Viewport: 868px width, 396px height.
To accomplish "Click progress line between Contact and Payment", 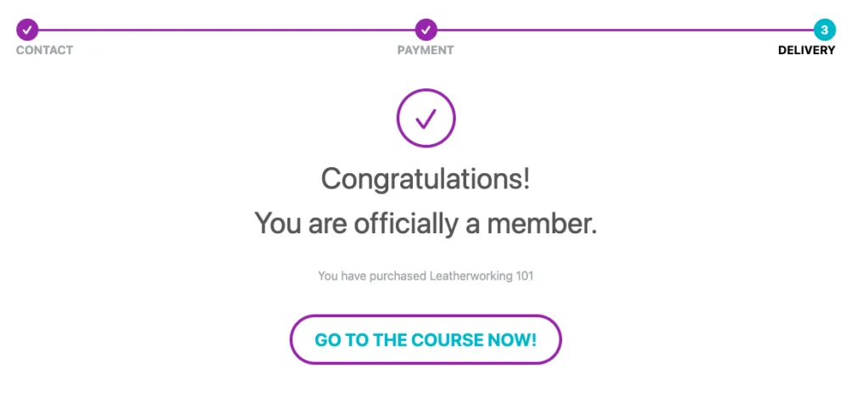I will tap(226, 30).
